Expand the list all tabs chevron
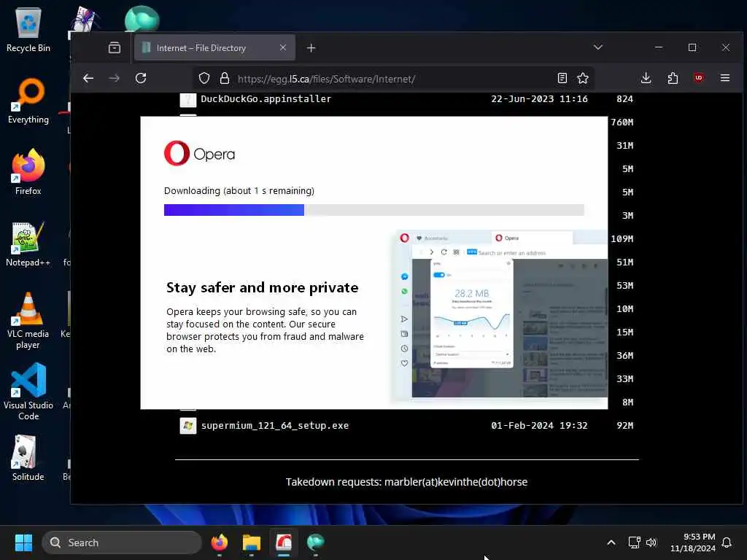747x560 pixels. coord(598,47)
